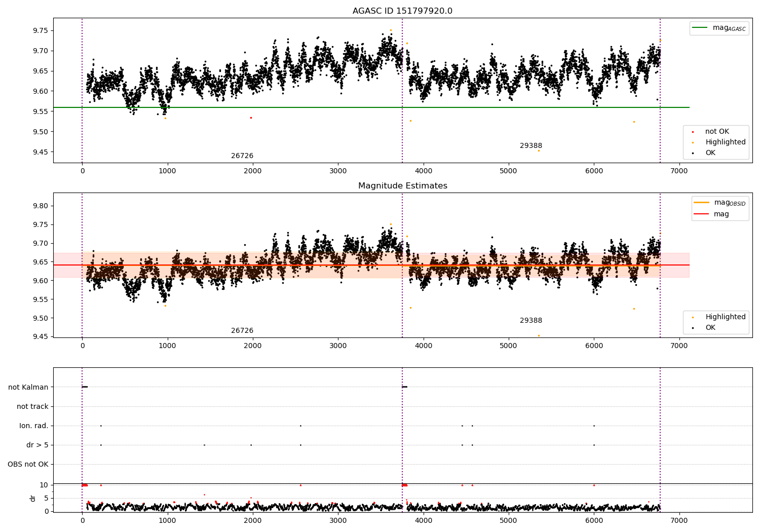Click the green mag AGASC legend entry
Image resolution: width=760 pixels, height=532 pixels.
coord(719,28)
